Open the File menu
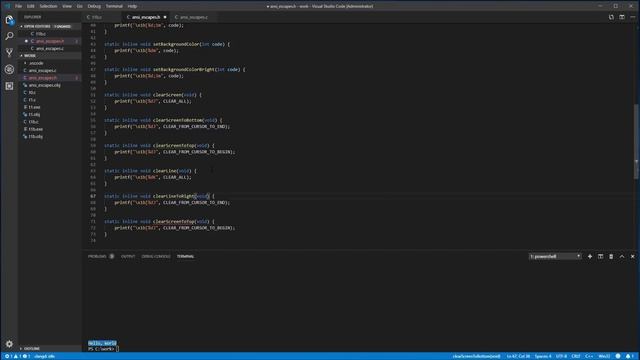The image size is (640, 360). point(18,6)
